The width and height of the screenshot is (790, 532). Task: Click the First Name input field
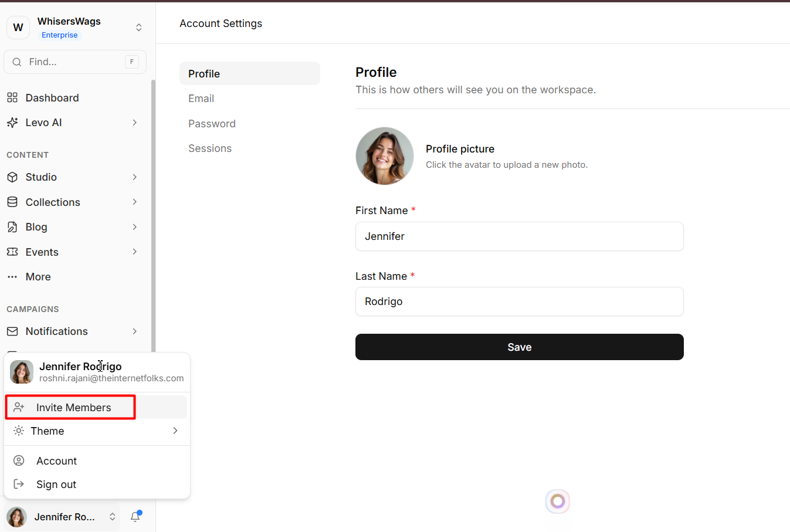click(519, 236)
